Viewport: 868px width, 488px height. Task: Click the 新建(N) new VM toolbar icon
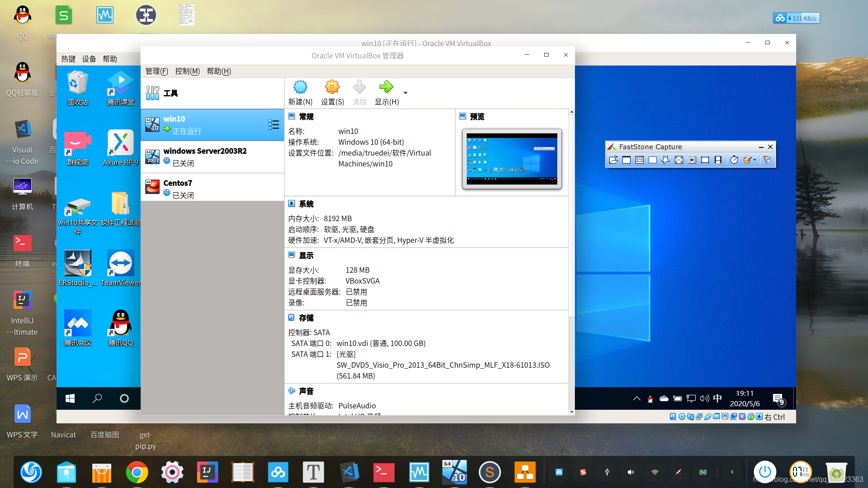(300, 93)
